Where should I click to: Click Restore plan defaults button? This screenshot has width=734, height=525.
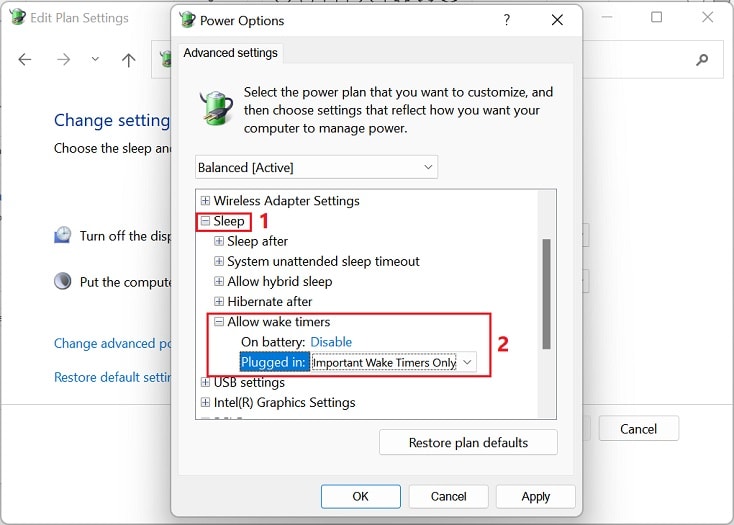coord(468,443)
